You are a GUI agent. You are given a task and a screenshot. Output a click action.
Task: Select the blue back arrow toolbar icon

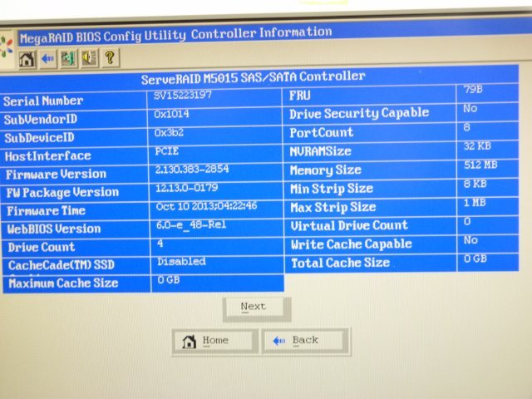point(48,59)
